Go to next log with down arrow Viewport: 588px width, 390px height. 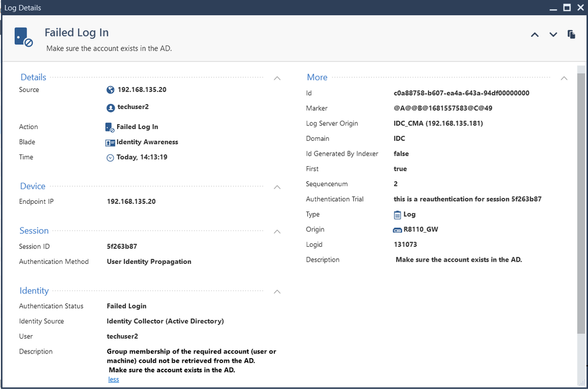[x=553, y=35]
